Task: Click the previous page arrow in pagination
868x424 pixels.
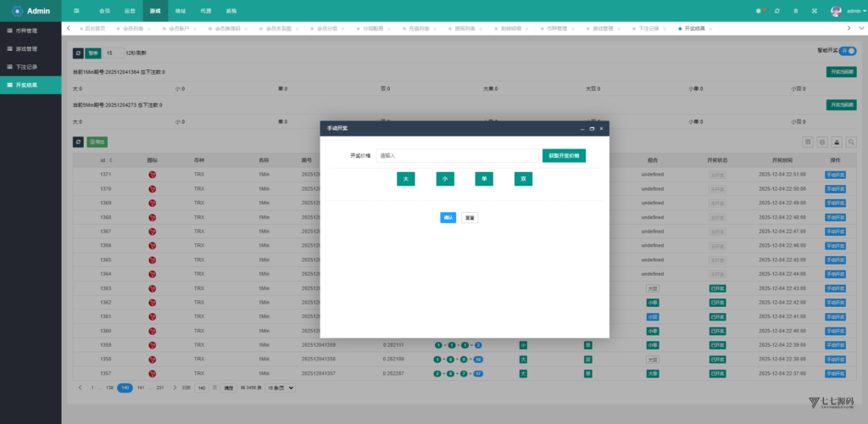Action: click(x=81, y=388)
